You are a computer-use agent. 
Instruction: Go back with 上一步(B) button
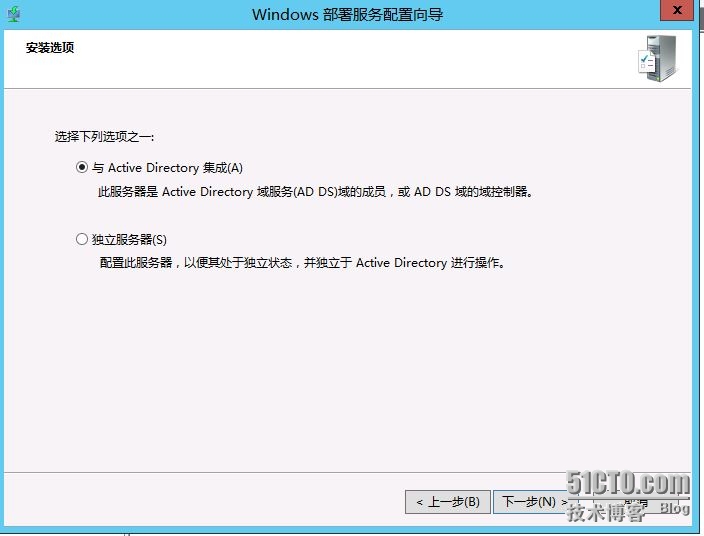point(448,501)
